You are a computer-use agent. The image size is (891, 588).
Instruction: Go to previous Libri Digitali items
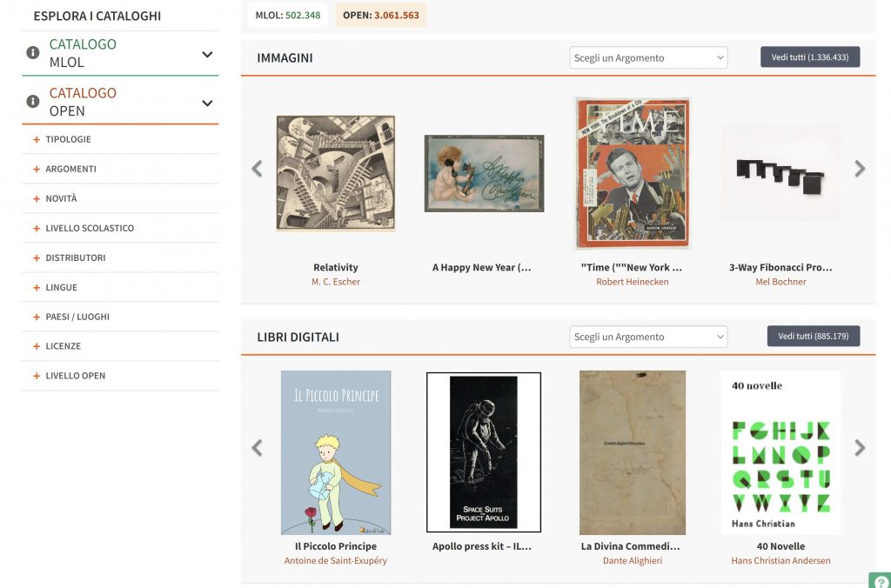click(x=257, y=448)
